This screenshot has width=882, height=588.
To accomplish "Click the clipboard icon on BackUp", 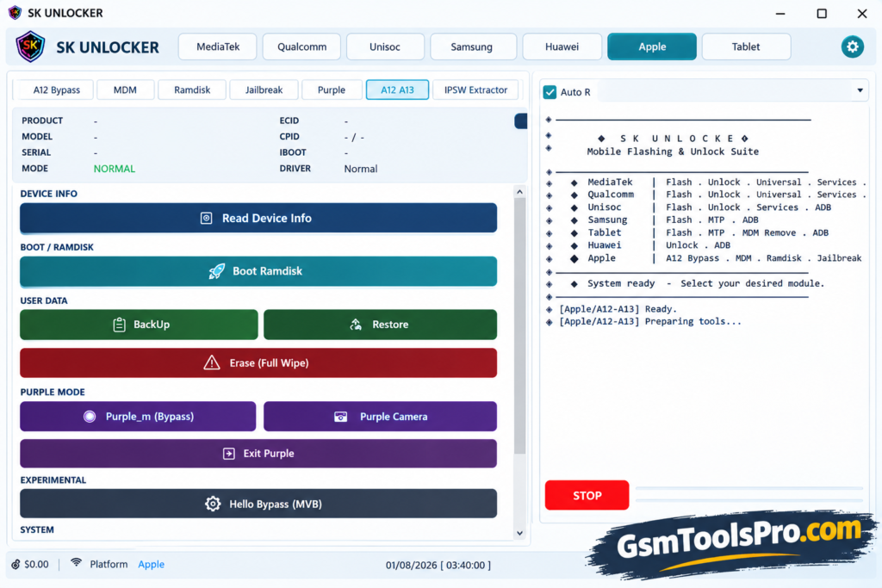I will click(x=119, y=325).
